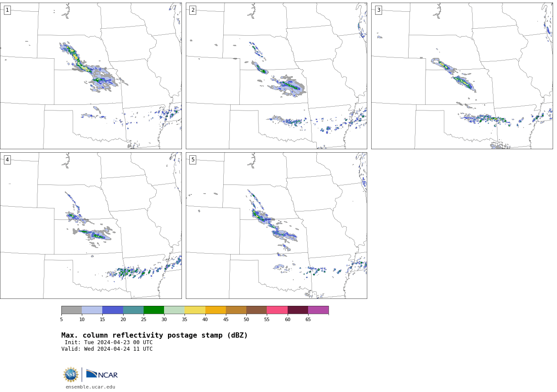The width and height of the screenshot is (557, 392).
Task: Open ensemble member 2 reflectivity map
Action: pos(276,76)
